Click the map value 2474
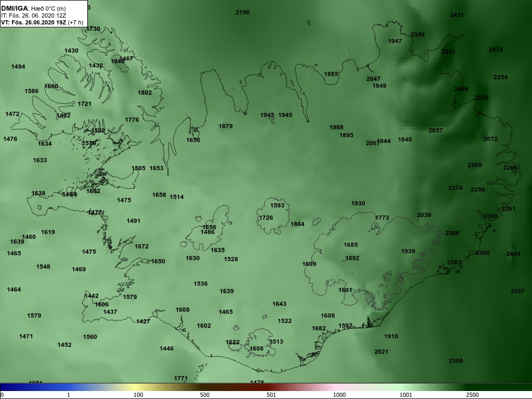532x399 pixels. [x=496, y=49]
